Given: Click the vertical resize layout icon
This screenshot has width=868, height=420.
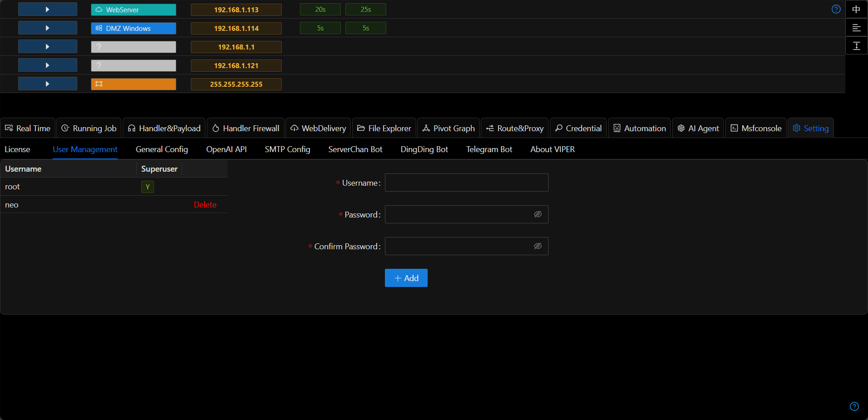Looking at the screenshot, I should [x=857, y=46].
